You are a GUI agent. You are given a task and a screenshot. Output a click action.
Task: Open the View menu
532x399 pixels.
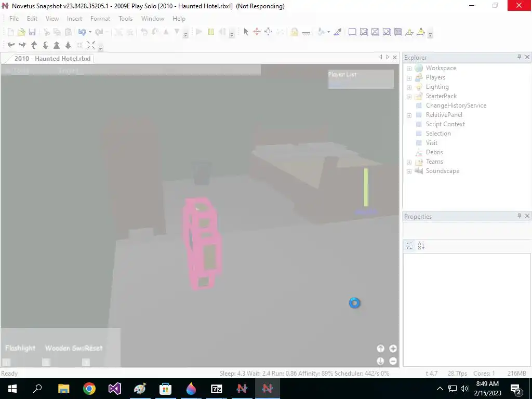pos(52,19)
